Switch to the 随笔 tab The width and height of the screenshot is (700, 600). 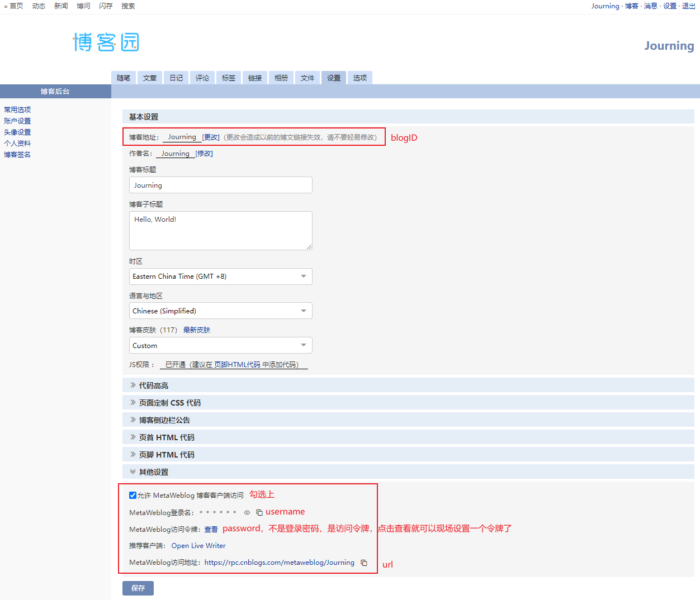[x=124, y=78]
